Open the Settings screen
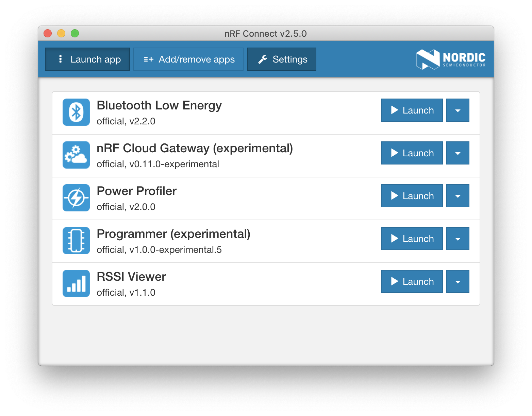 pos(281,59)
